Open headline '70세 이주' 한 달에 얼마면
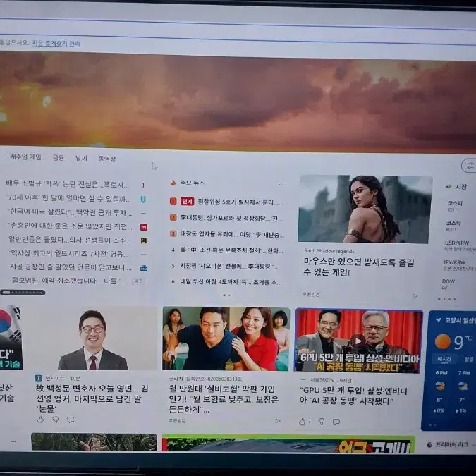 pos(69,198)
